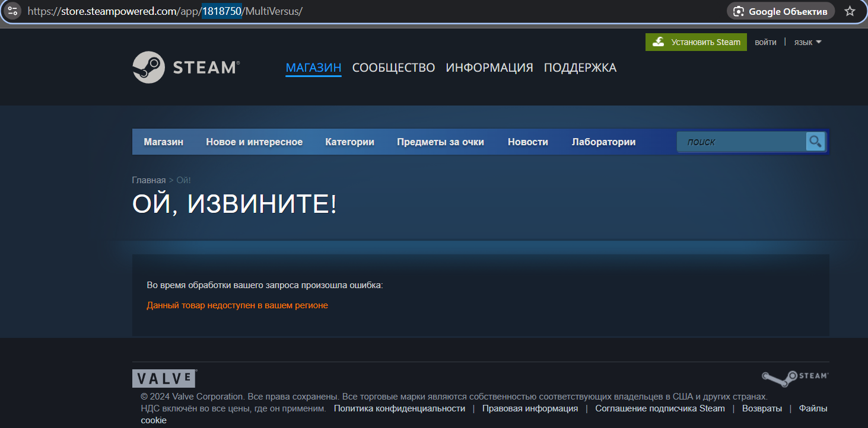868x428 pixels.
Task: Click the войти login link
Action: (765, 42)
